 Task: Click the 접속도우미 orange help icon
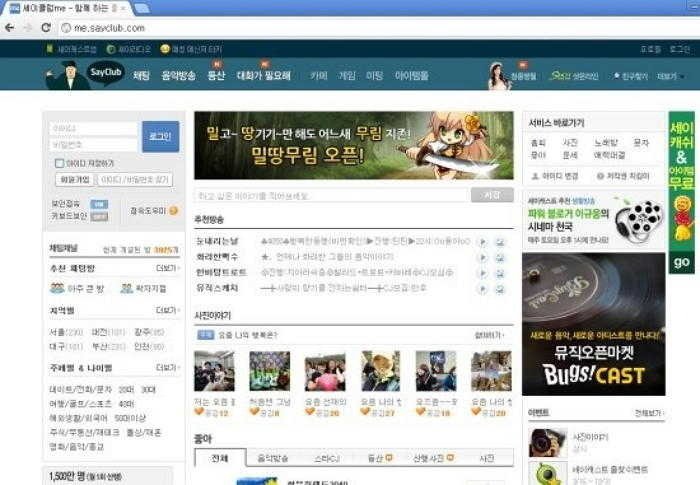point(174,211)
